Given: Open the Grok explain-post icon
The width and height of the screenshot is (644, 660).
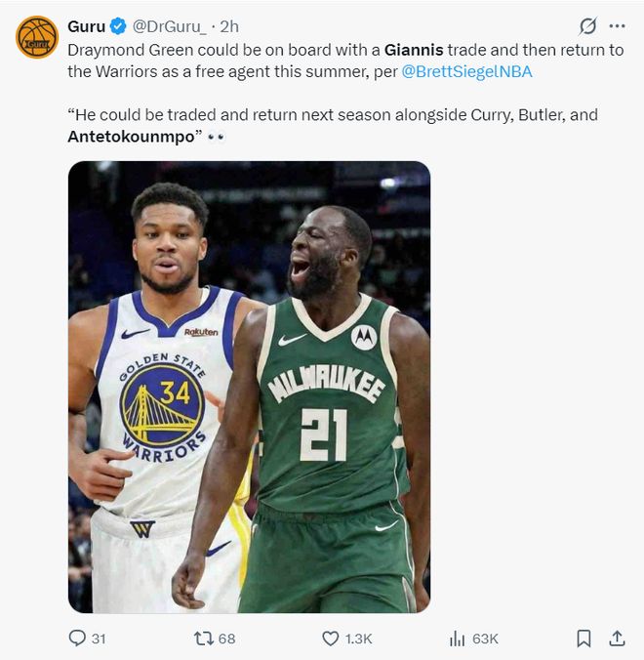Looking at the screenshot, I should pyautogui.click(x=587, y=26).
